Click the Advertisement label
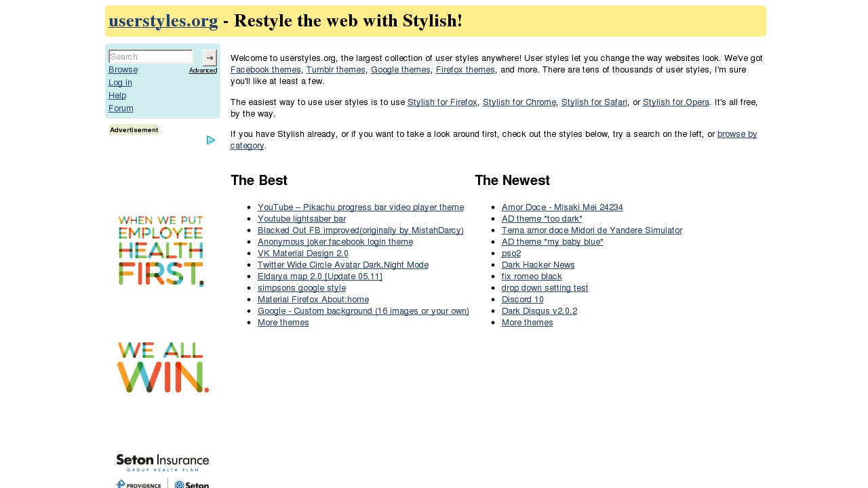The image size is (868, 488). [x=134, y=130]
